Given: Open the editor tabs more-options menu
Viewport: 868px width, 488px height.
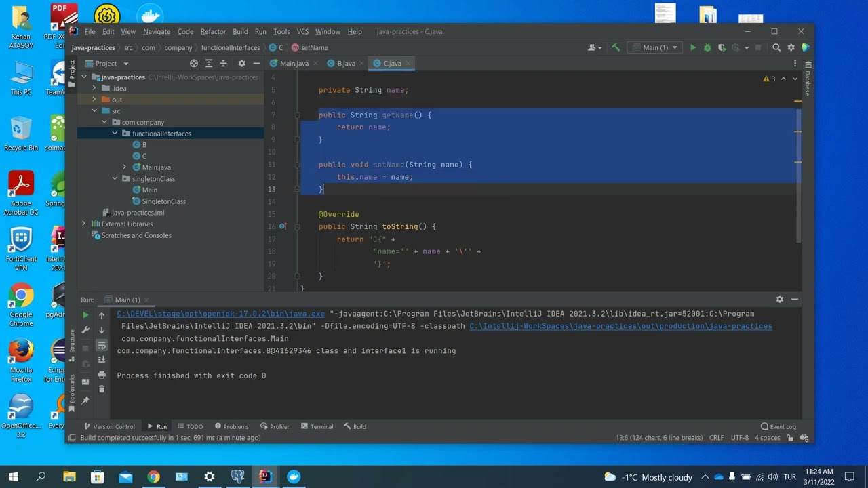Looking at the screenshot, I should 795,63.
